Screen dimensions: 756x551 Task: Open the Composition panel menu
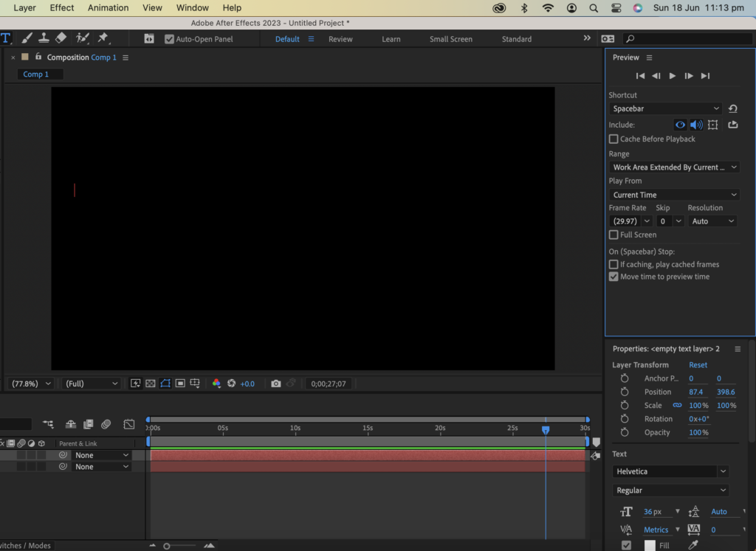point(126,58)
